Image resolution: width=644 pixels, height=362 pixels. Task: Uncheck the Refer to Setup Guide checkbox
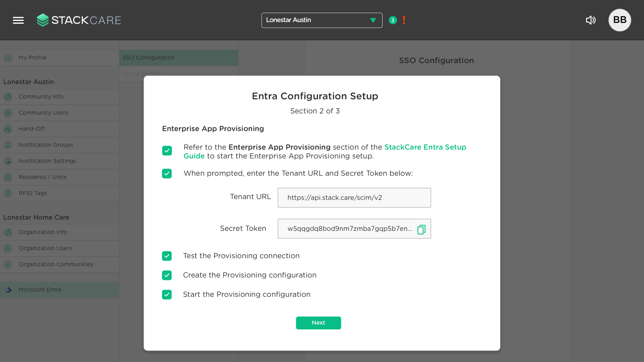pyautogui.click(x=167, y=150)
